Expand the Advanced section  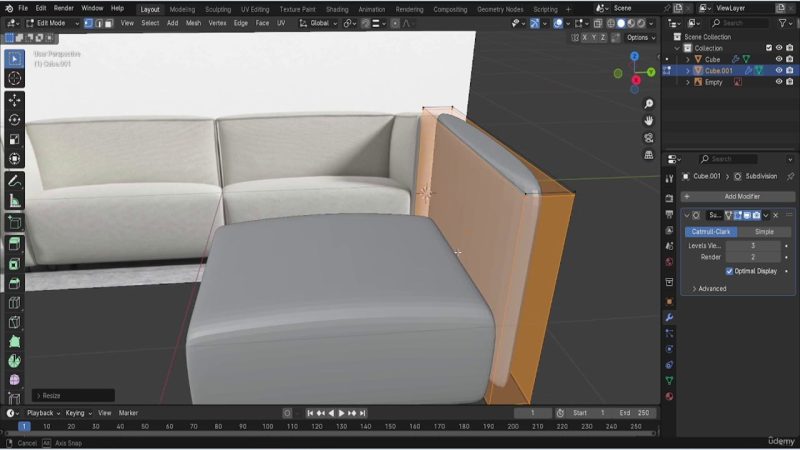click(710, 289)
